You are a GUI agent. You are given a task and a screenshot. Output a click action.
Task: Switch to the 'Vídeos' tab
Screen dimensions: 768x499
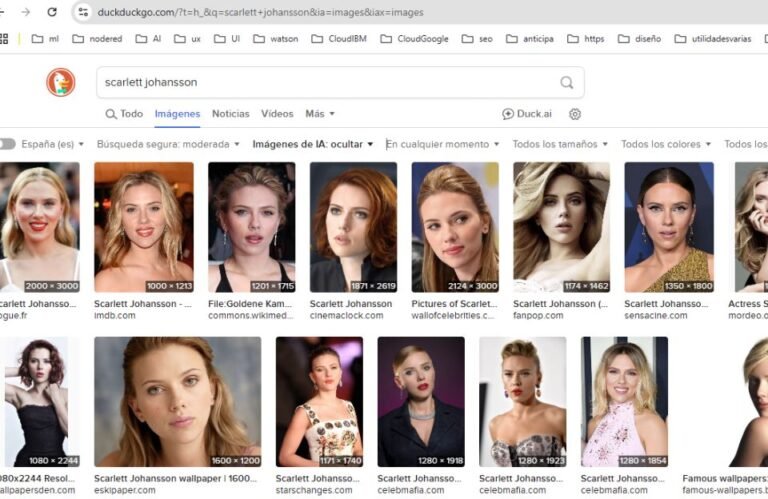click(277, 114)
